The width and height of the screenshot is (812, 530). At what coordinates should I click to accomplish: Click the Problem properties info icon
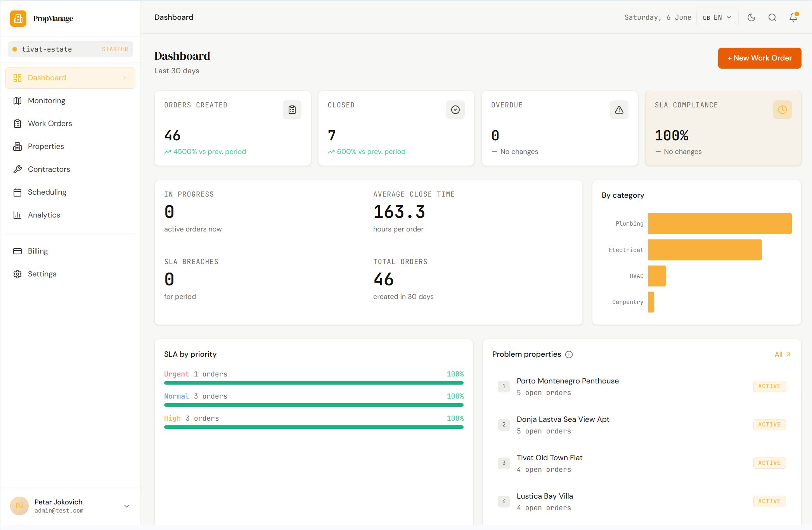(x=569, y=355)
